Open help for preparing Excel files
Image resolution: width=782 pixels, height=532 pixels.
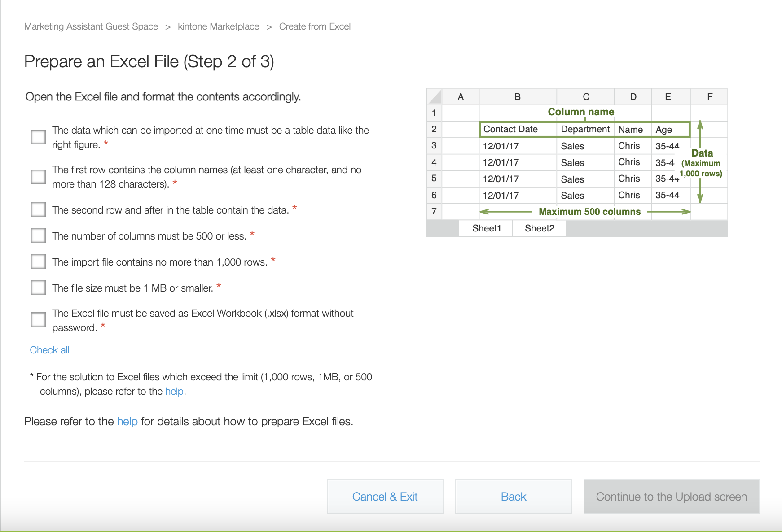127,421
